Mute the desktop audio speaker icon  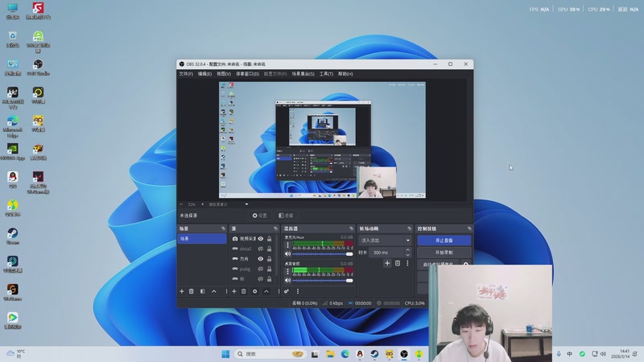click(x=288, y=280)
